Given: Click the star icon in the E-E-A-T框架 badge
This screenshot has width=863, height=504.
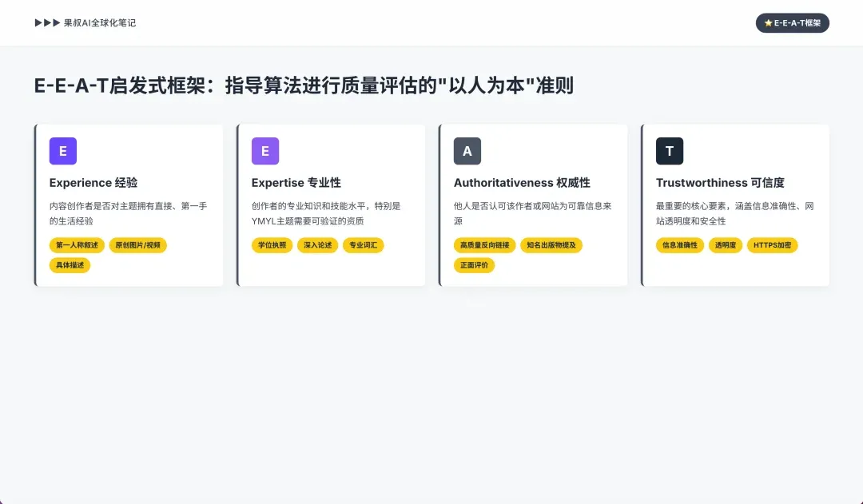Looking at the screenshot, I should coord(769,23).
